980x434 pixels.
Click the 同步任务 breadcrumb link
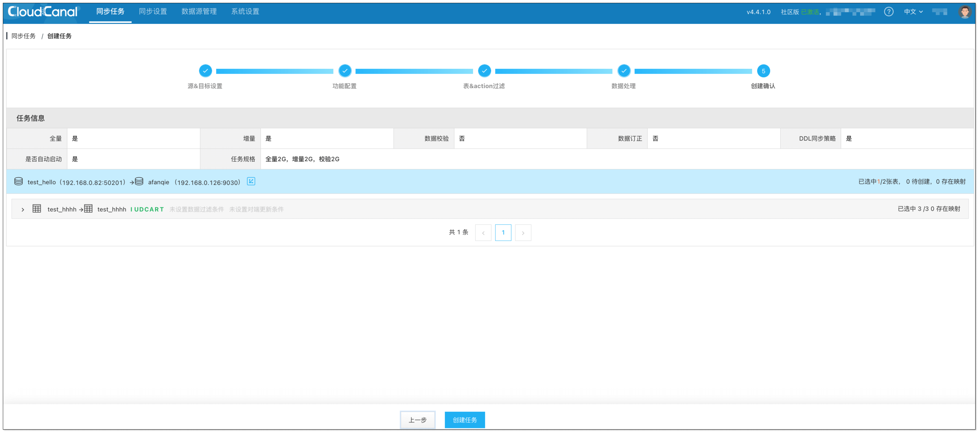click(24, 36)
